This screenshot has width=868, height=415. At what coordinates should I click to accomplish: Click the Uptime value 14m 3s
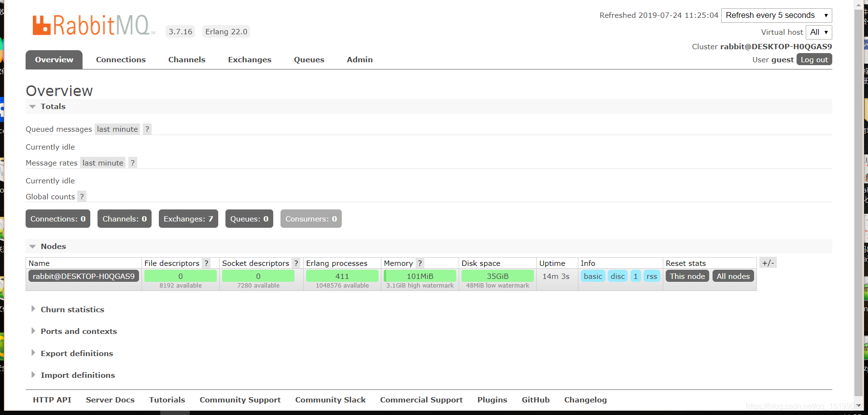click(556, 276)
